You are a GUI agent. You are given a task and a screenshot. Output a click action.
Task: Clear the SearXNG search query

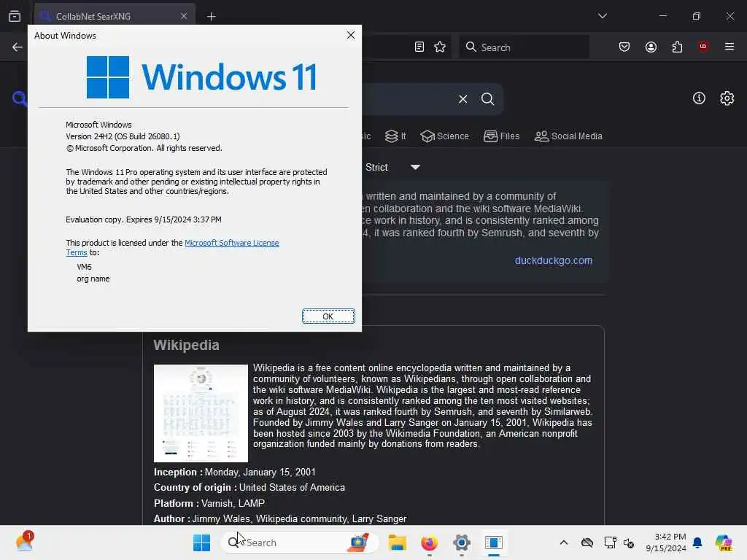coord(462,99)
